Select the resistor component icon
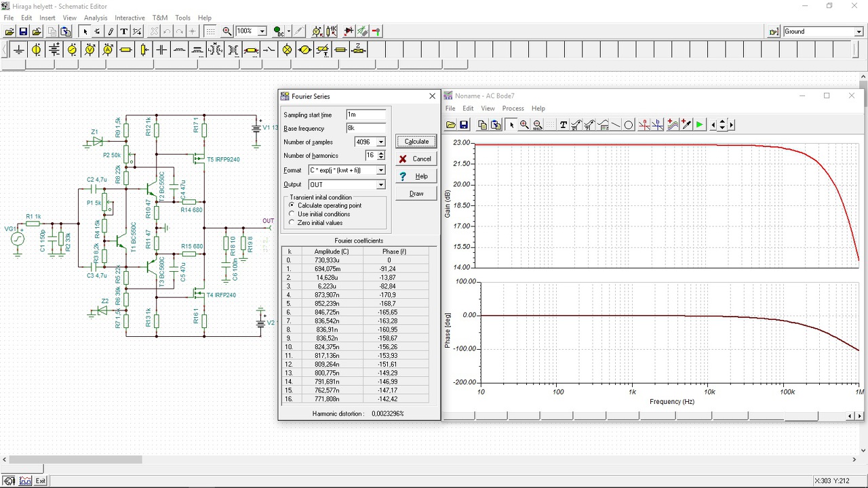The height and width of the screenshot is (488, 868). pyautogui.click(x=125, y=49)
